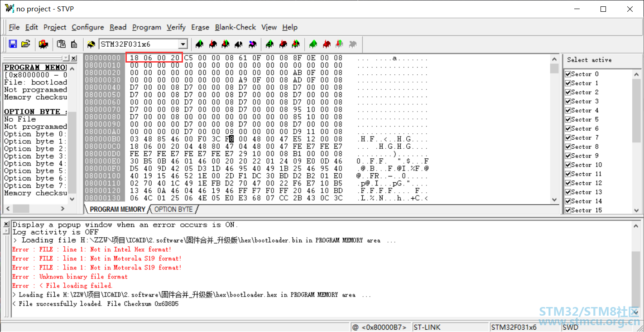Click the hex view scroll-up arrow
644x332 pixels.
coord(554,59)
